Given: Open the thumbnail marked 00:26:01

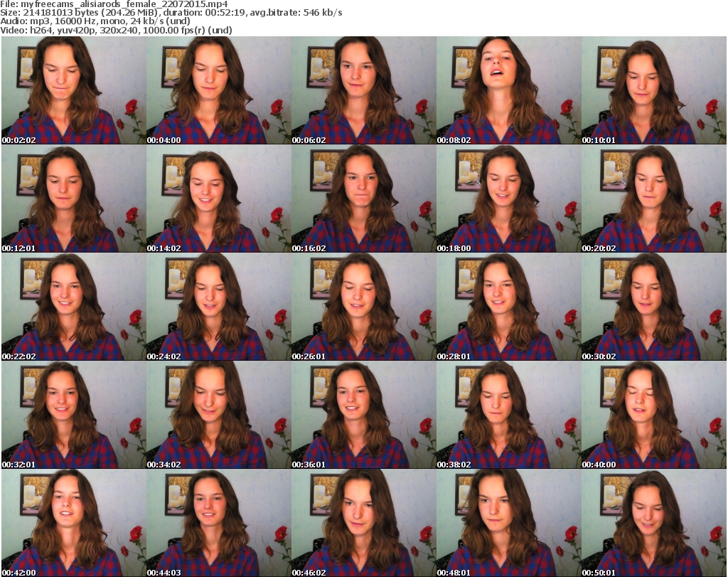Looking at the screenshot, I should [x=364, y=307].
